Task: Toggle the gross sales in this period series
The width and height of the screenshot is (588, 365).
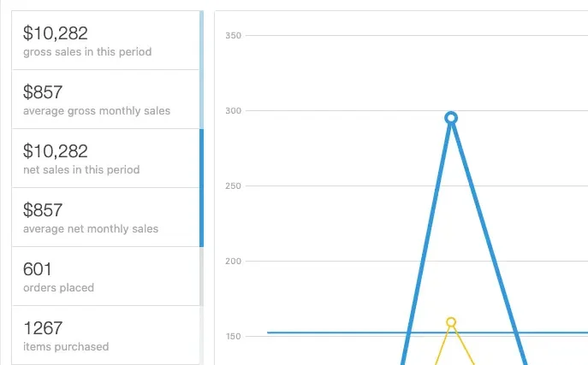Action: 106,40
